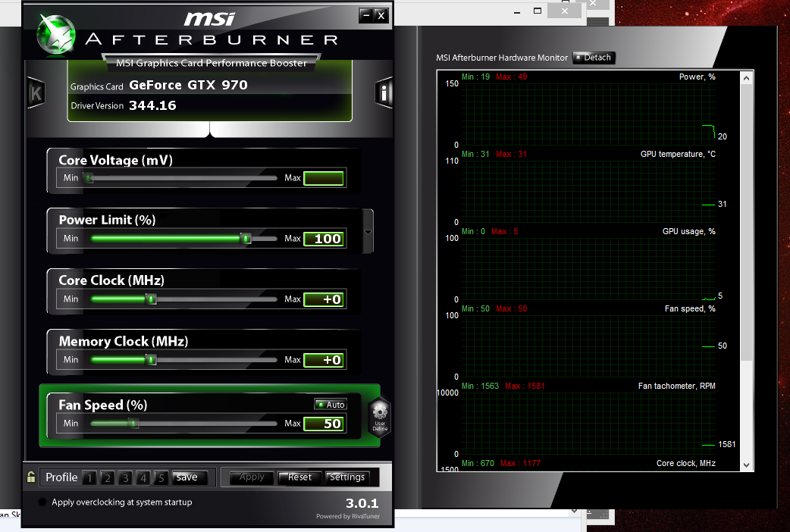The width and height of the screenshot is (790, 532).
Task: Detach the Hardware Monitor panel
Action: (594, 58)
